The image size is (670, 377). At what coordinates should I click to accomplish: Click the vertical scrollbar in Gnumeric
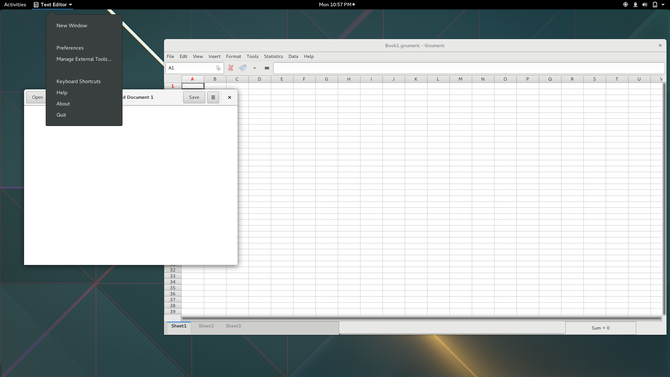(x=664, y=199)
